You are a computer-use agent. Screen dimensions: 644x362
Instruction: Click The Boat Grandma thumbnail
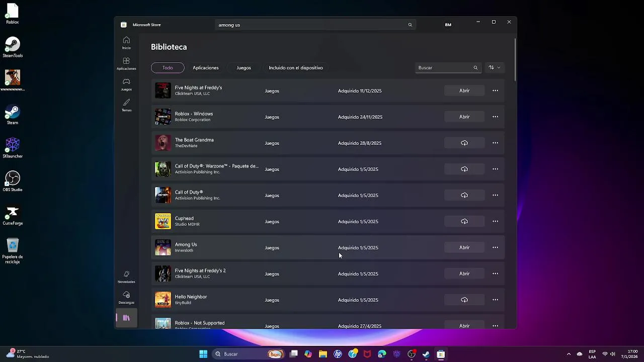pos(163,143)
